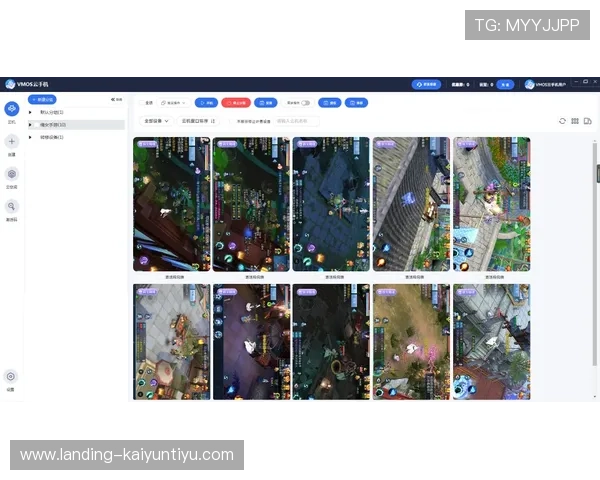Open the cloud phone sidebar icon

pos(11,109)
